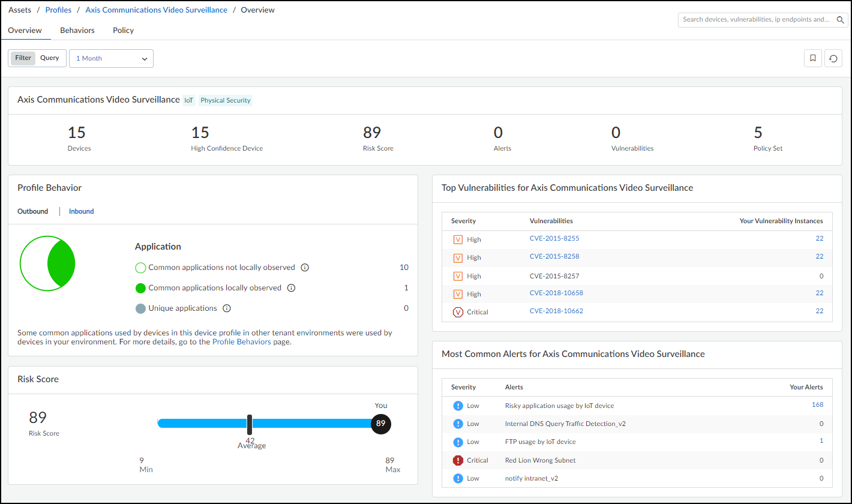Click Internal DNS Query Traffic Detection_v2 text
Screen dimensions: 852x504
pos(566,424)
